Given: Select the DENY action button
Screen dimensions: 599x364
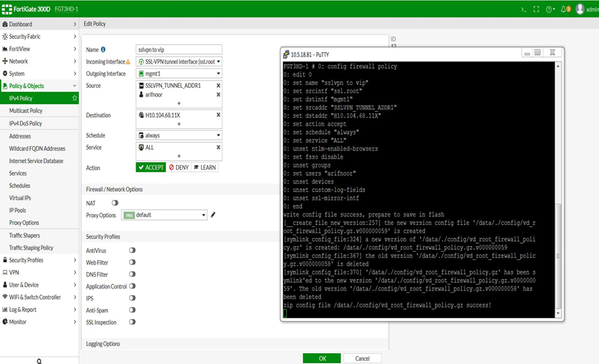Looking at the screenshot, I should [179, 167].
